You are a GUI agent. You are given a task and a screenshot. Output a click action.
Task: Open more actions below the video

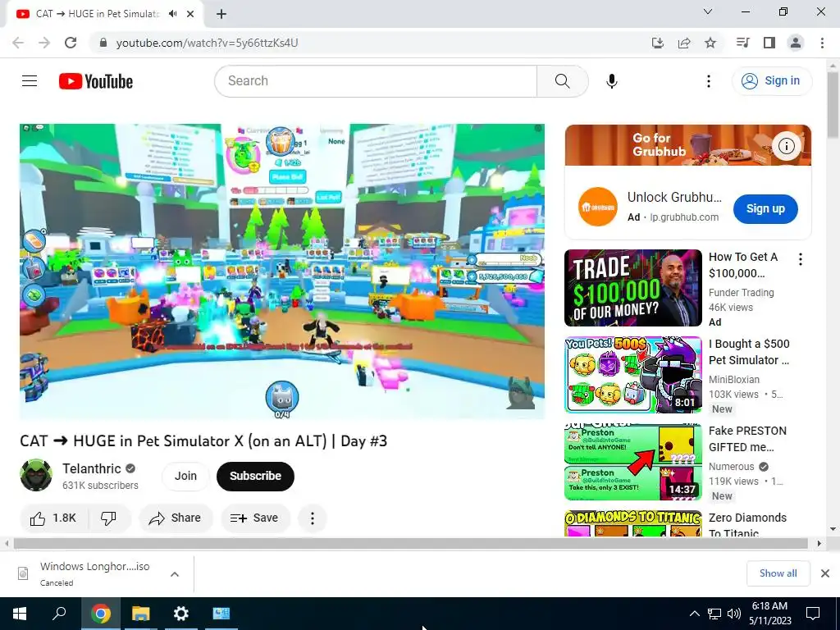[x=313, y=518]
